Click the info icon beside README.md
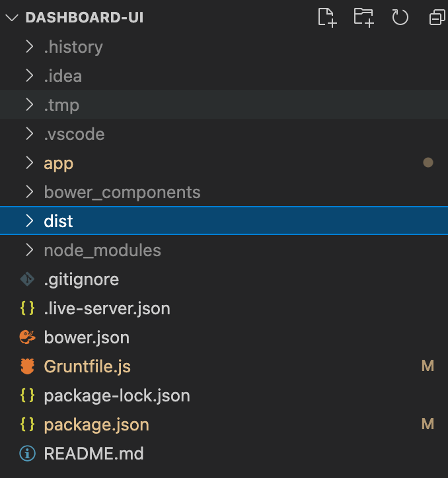Viewport: 448px width, 478px height. pyautogui.click(x=27, y=454)
